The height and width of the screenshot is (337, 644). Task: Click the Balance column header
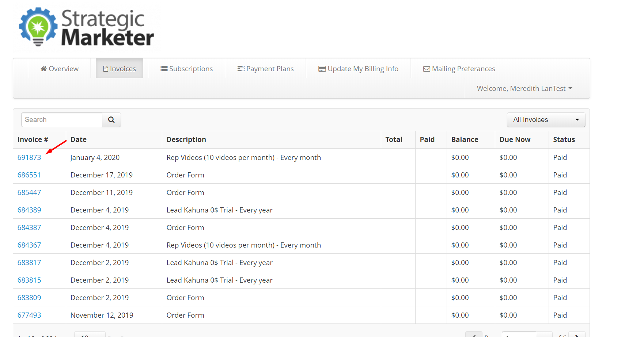tap(465, 139)
